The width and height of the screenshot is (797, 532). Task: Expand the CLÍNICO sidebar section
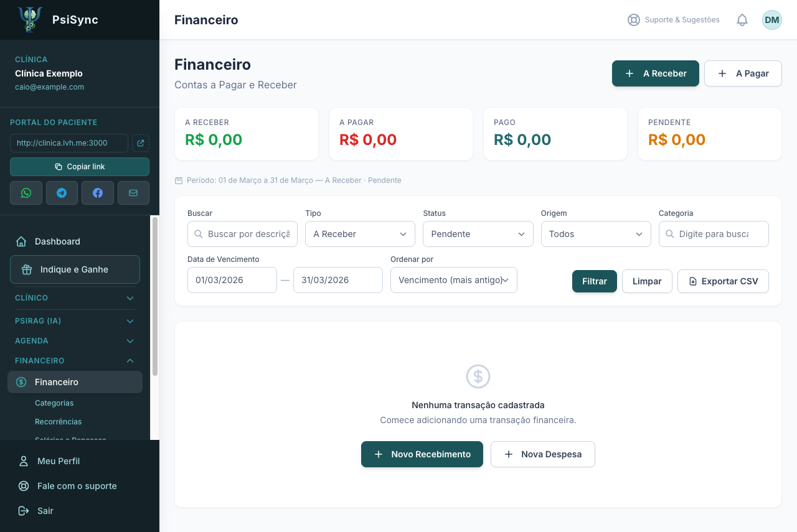75,298
